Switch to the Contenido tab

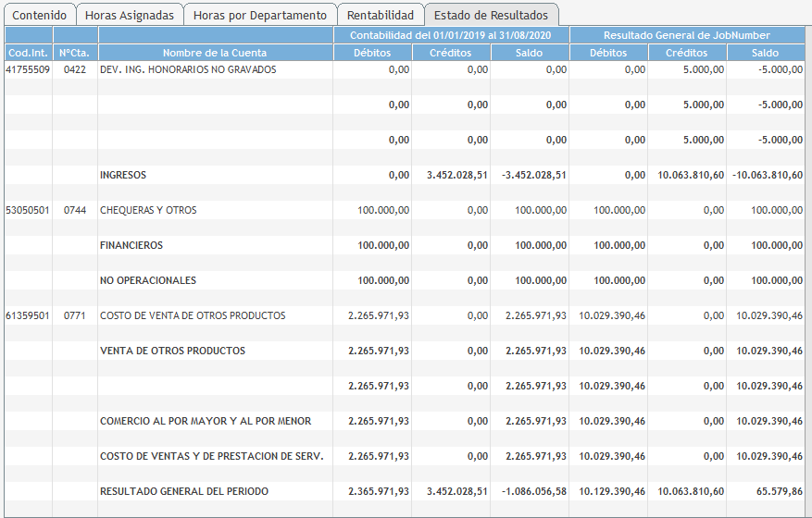tap(39, 16)
